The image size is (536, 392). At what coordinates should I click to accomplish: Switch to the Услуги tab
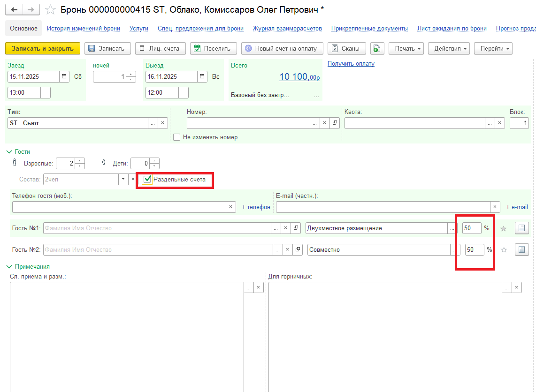[x=138, y=29]
